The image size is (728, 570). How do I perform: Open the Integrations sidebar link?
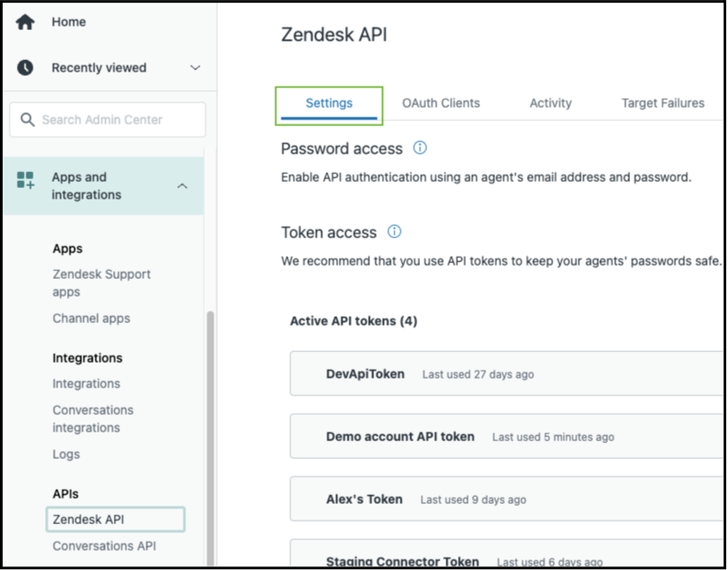pos(86,384)
